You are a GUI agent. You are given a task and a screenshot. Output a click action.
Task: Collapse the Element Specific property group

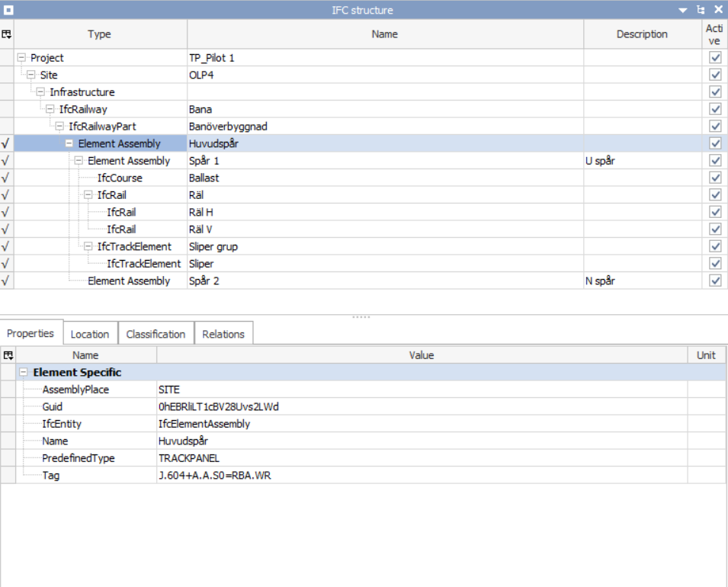click(23, 373)
